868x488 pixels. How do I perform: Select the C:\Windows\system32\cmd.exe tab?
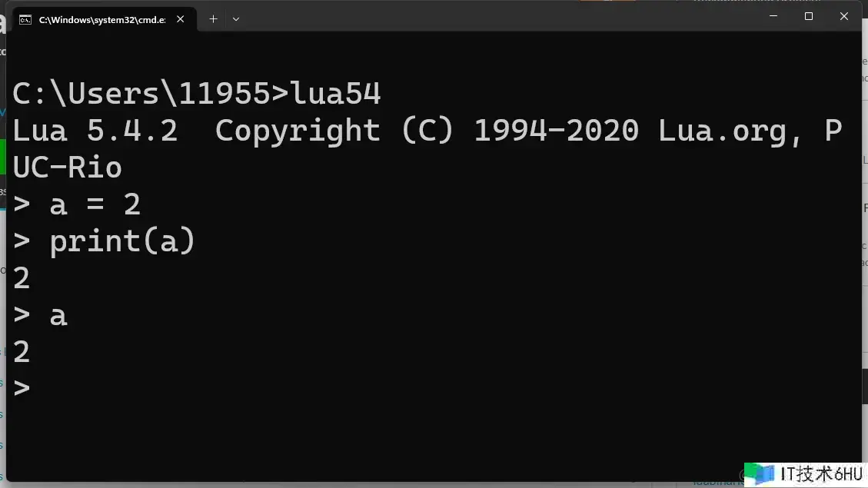click(x=101, y=19)
